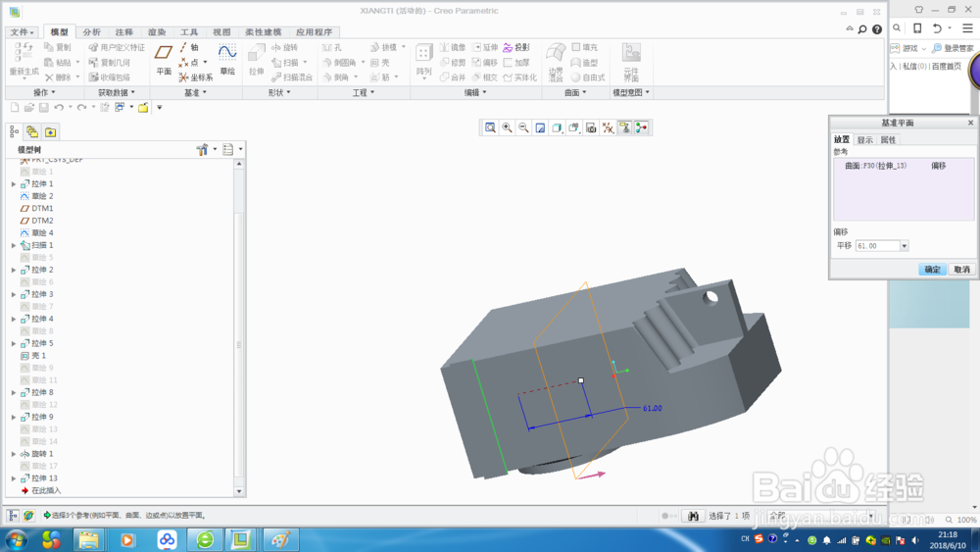This screenshot has height=552, width=980.
Task: Choose the Project (投影) tool
Action: (x=516, y=47)
